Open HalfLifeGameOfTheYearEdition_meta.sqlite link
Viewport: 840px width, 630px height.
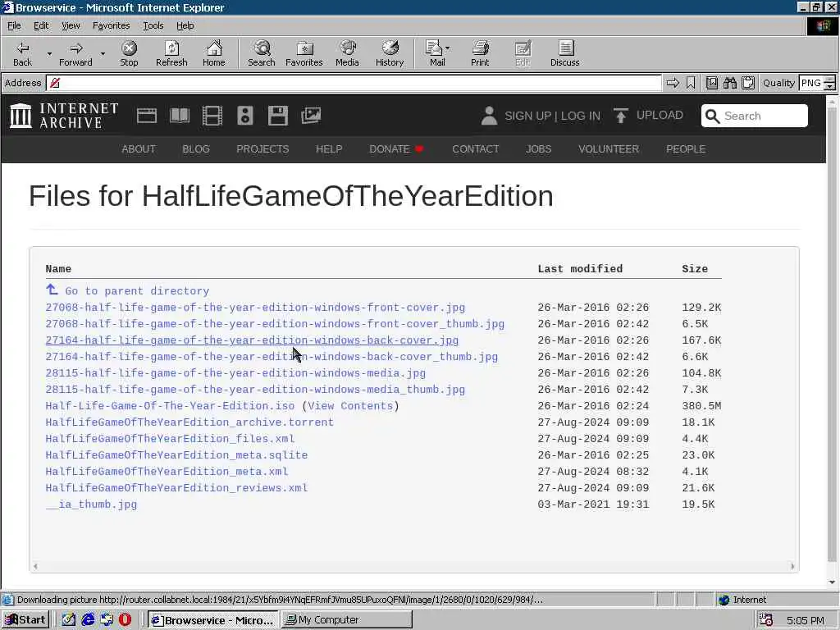pos(176,455)
